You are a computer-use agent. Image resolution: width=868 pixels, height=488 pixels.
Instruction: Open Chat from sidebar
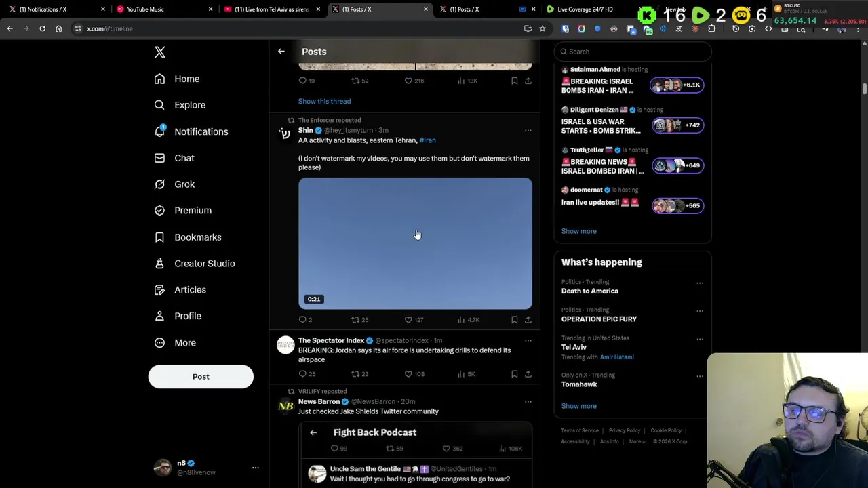(x=174, y=158)
